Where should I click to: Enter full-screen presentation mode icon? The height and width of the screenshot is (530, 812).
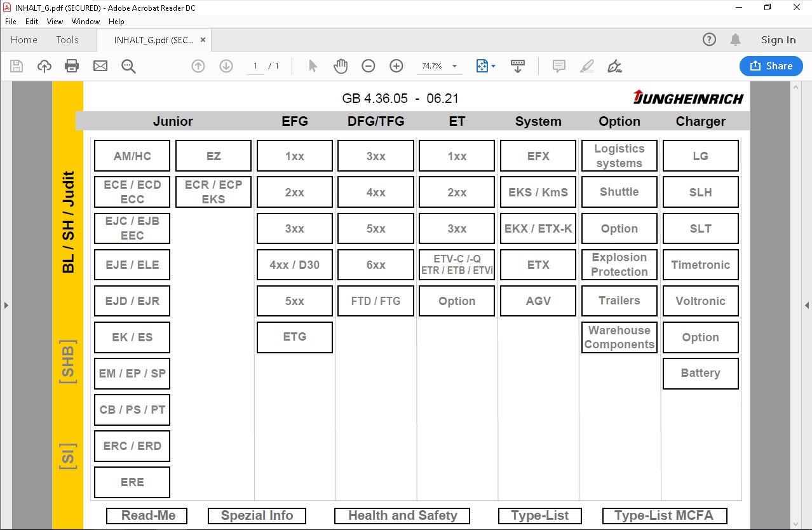(518, 65)
